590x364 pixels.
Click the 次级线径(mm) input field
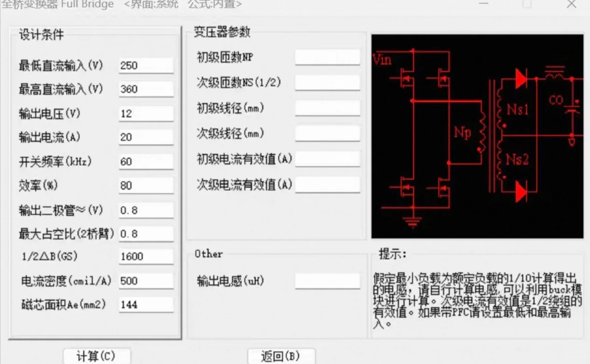click(327, 133)
